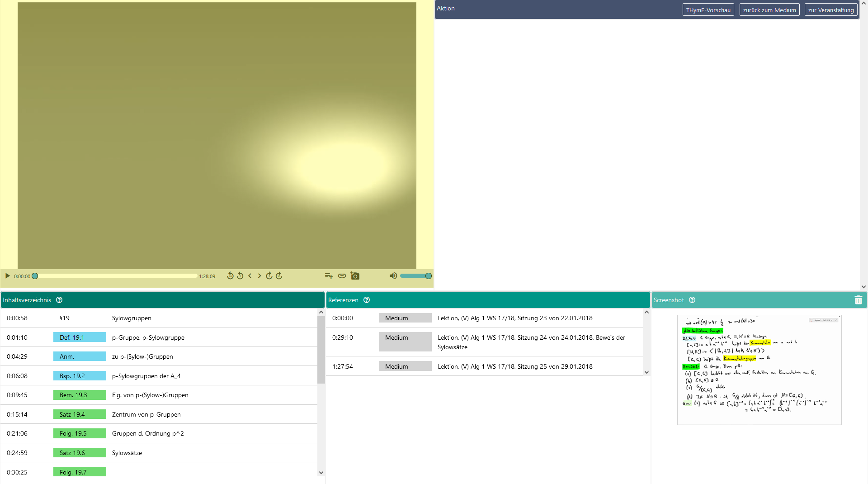Play the lecture video
Viewport: 868px width, 484px height.
click(7, 276)
